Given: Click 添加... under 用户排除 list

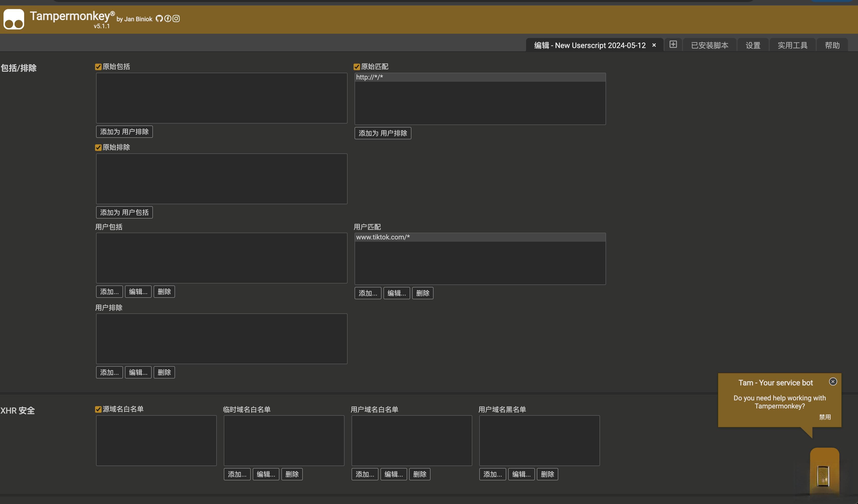Looking at the screenshot, I should 109,372.
